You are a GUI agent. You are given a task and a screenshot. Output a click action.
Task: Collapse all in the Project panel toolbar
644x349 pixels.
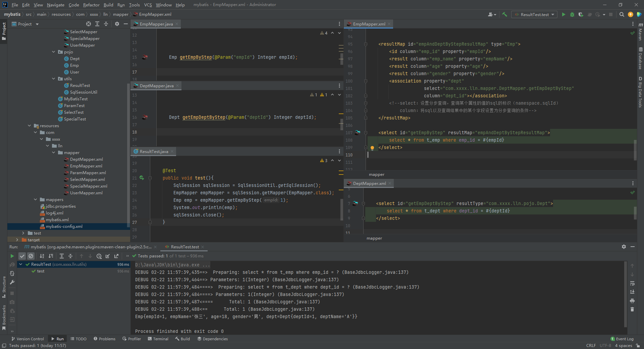tap(106, 24)
